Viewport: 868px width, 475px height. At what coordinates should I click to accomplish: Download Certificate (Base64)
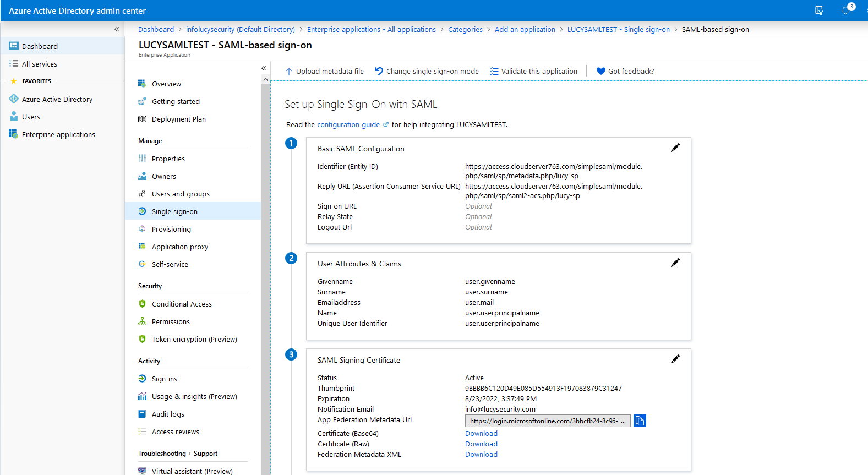tap(481, 434)
